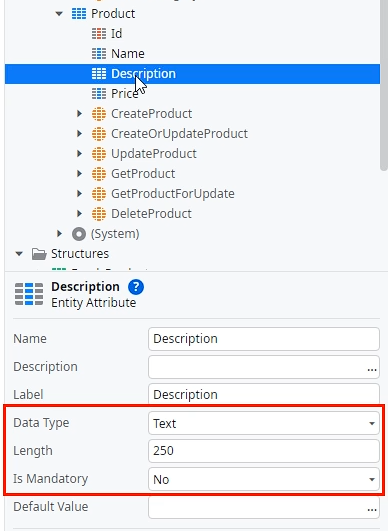The width and height of the screenshot is (388, 531).
Task: Edit the Label property field
Action: [264, 394]
